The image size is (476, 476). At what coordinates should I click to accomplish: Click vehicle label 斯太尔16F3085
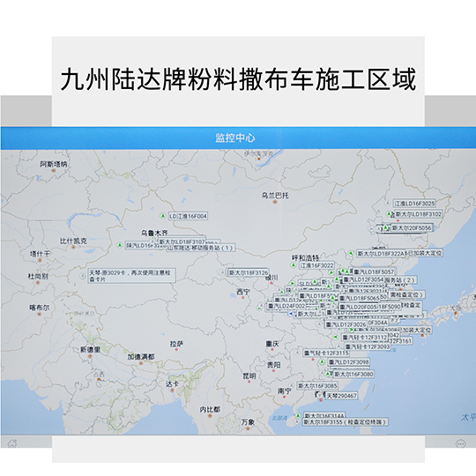pyautogui.click(x=317, y=386)
